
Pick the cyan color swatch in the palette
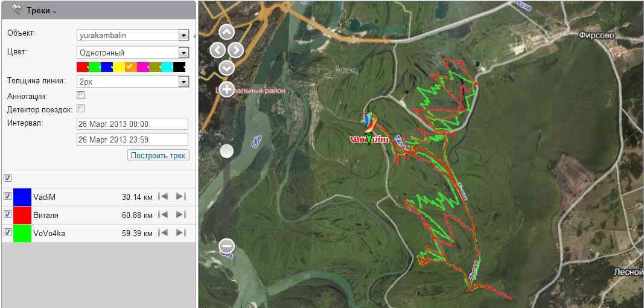point(167,67)
